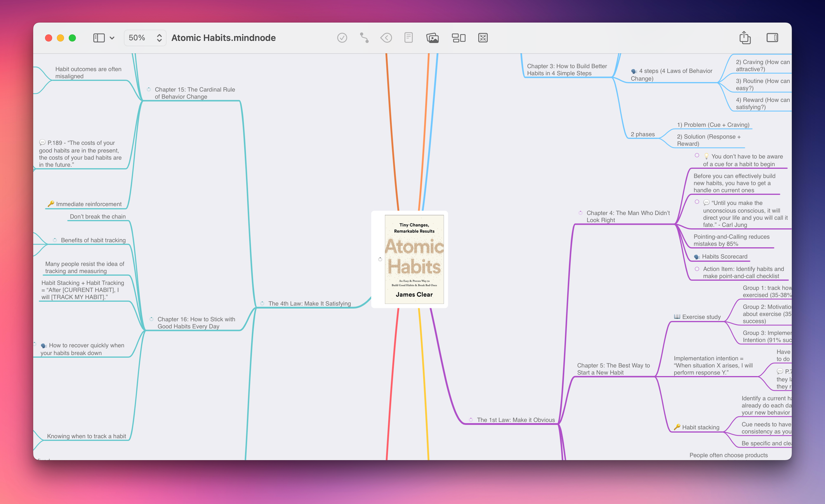Toggle the outline sidebar button
The height and width of the screenshot is (504, 825).
(x=99, y=38)
